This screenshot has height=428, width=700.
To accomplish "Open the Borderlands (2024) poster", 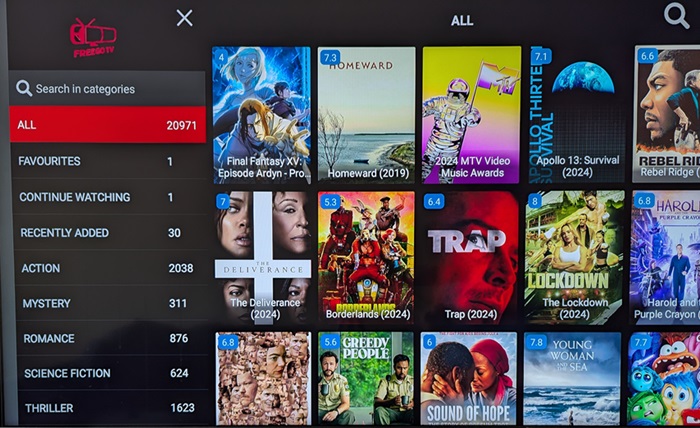I will [367, 257].
